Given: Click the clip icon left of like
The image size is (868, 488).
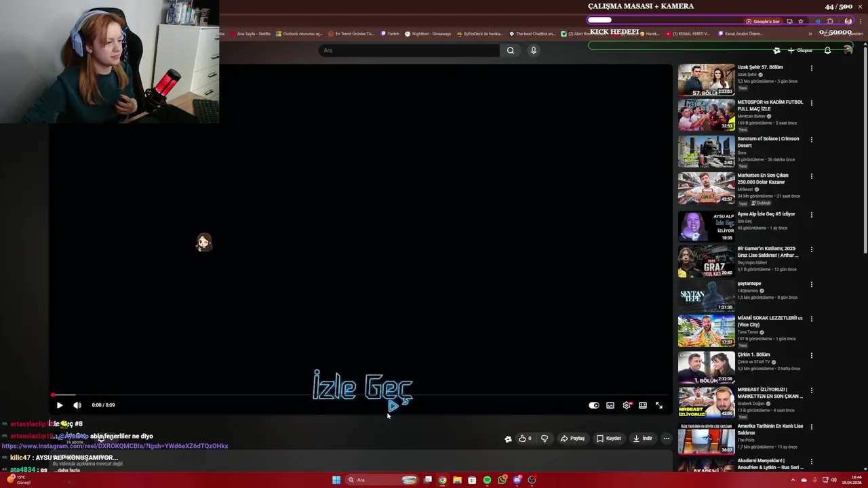Looking at the screenshot, I should pyautogui.click(x=508, y=439).
